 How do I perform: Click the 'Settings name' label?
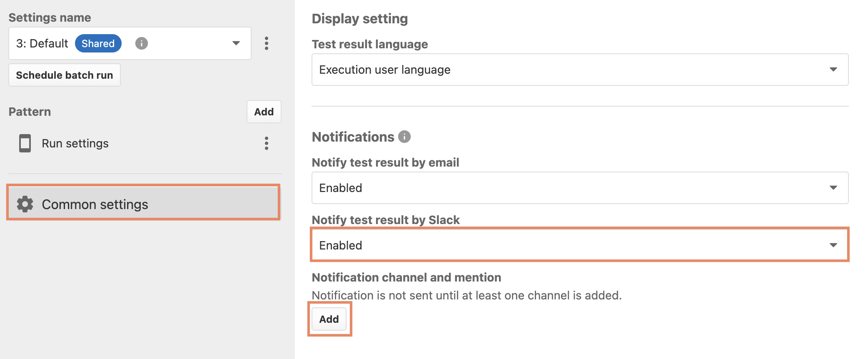point(50,17)
